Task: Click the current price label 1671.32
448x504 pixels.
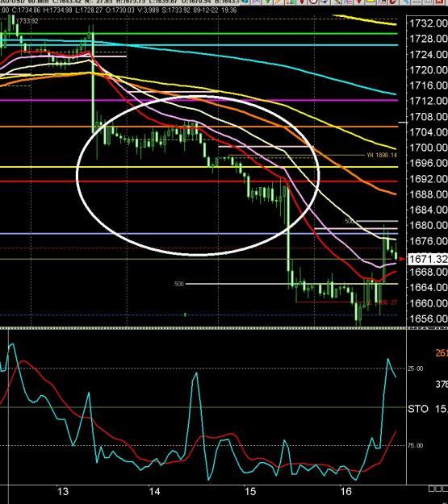Action: (x=428, y=259)
